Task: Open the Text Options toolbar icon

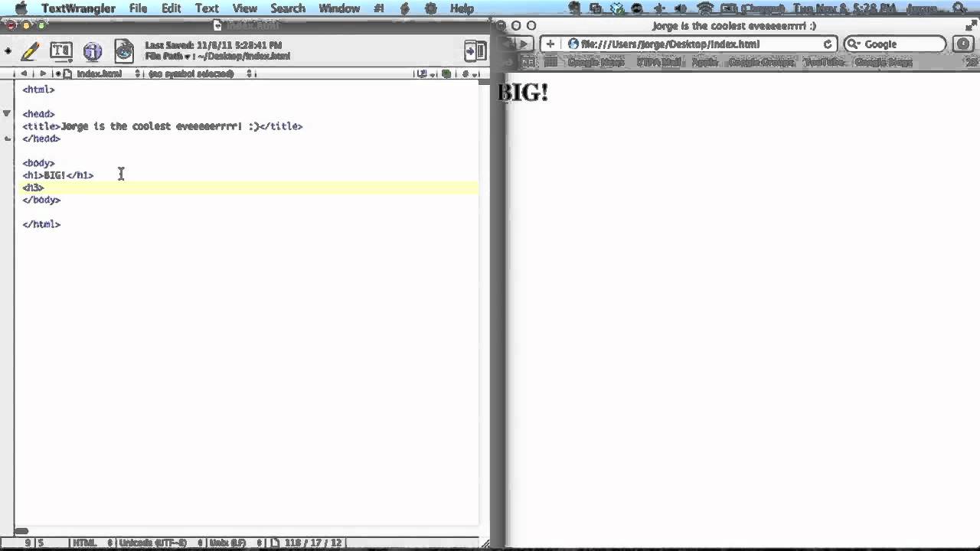Action: 60,51
